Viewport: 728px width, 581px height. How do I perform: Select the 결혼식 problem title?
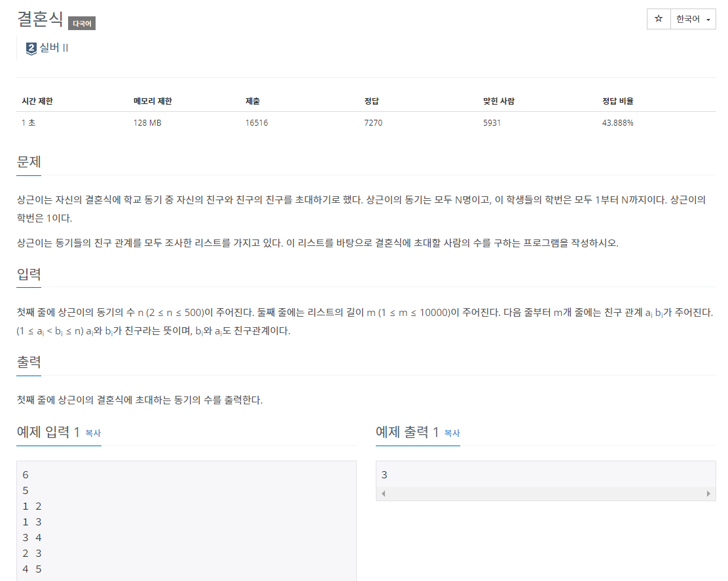(39, 20)
